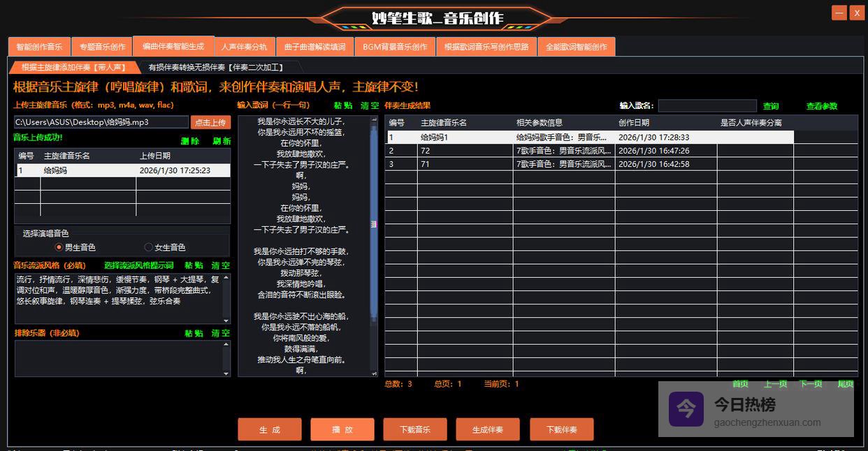Click the 点击上传 upload button
This screenshot has height=451, width=868.
pyautogui.click(x=210, y=122)
